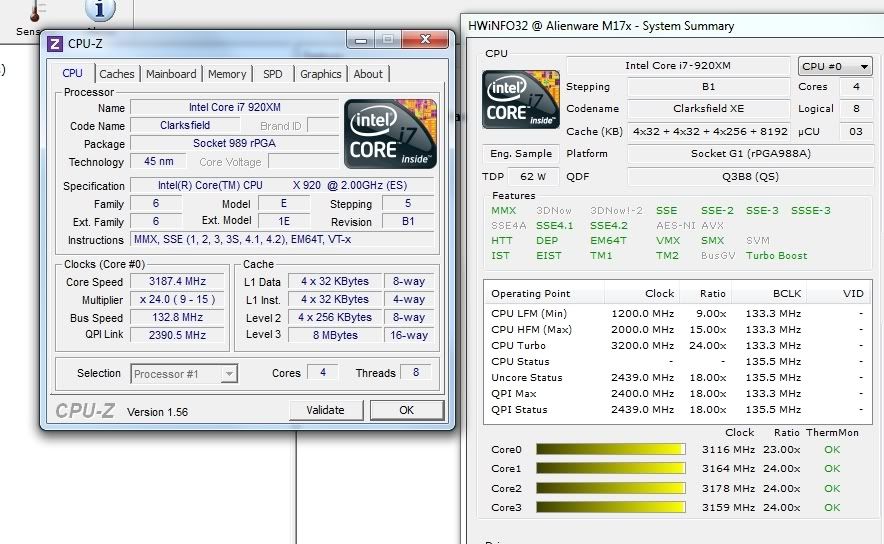Switch to the Caches tab
This screenshot has height=544, width=884.
[x=117, y=74]
